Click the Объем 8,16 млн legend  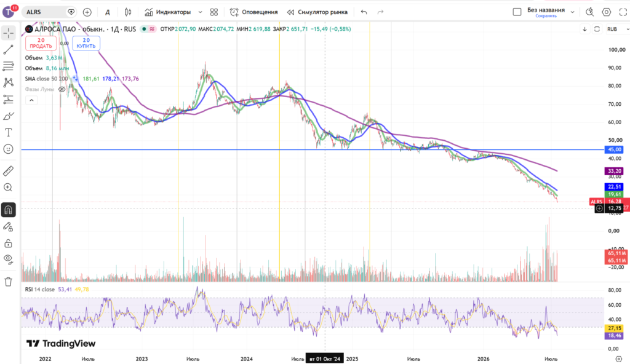point(47,68)
